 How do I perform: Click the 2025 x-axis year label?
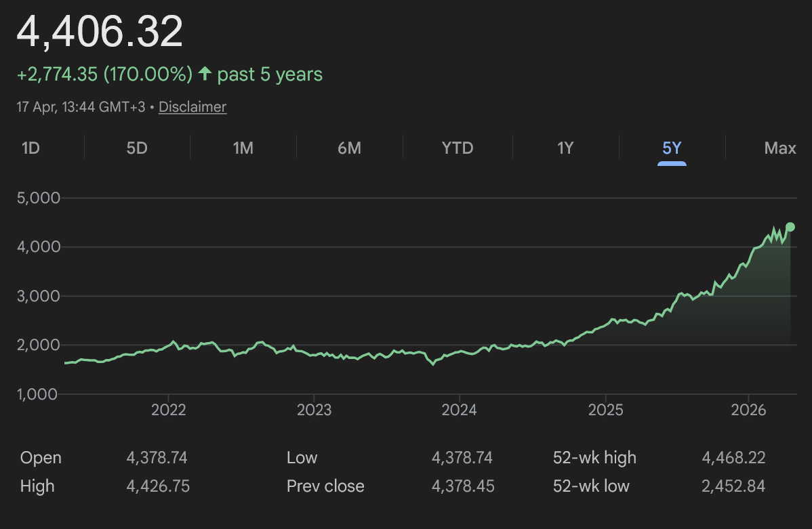[605, 410]
